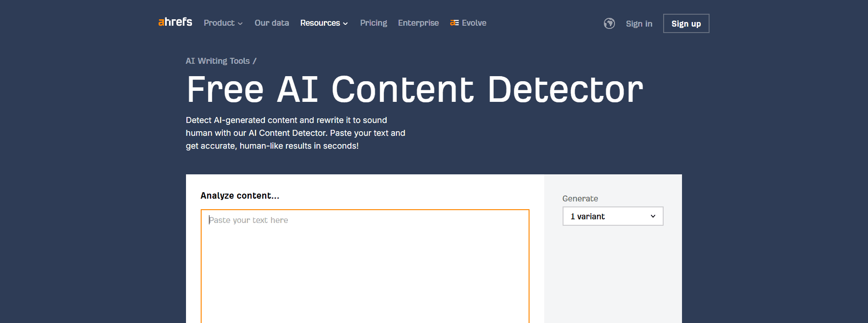Screen dimensions: 868x323
Task: Expand the Product menu
Action: pyautogui.click(x=223, y=23)
